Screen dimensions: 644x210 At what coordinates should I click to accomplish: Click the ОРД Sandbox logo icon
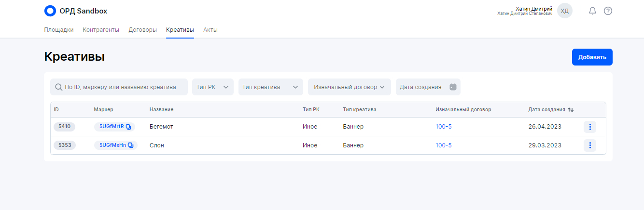point(50,11)
